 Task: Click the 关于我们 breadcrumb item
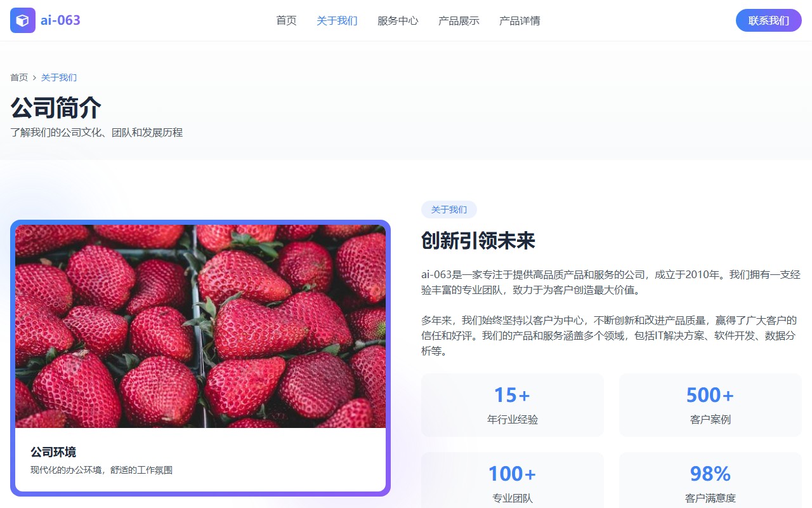(x=59, y=77)
